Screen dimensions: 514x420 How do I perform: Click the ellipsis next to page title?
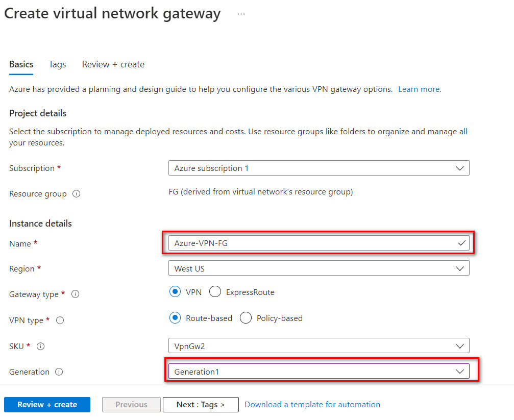point(240,13)
